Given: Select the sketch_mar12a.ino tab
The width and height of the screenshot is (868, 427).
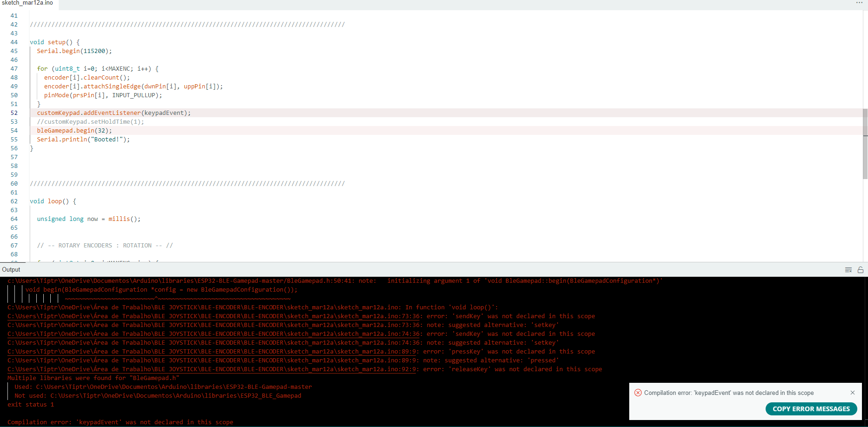Looking at the screenshot, I should click(27, 4).
